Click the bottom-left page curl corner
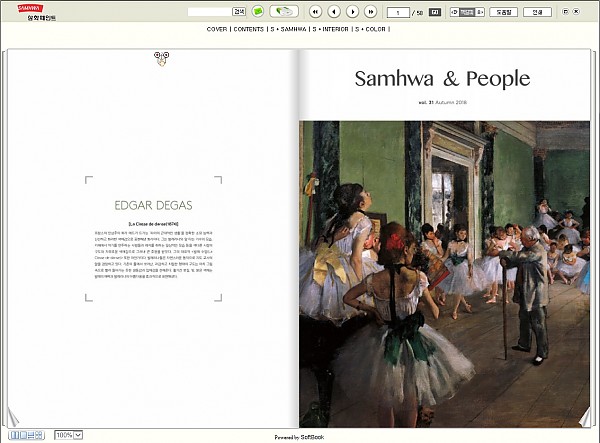The height and width of the screenshot is (443, 600). 13,418
